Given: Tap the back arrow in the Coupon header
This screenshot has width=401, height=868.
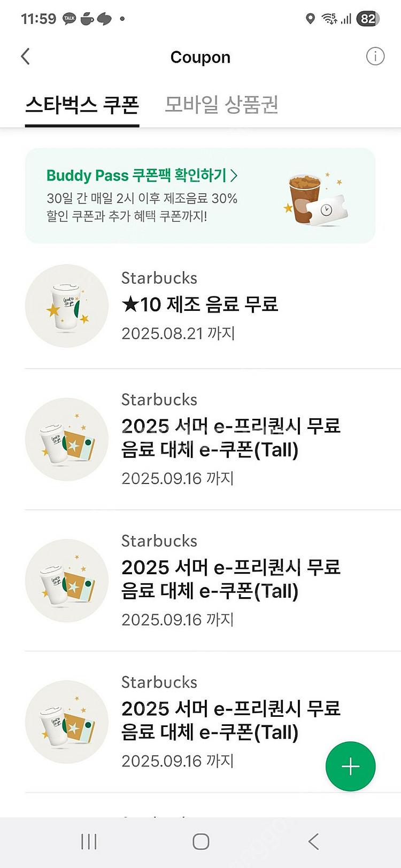Looking at the screenshot, I should click(x=25, y=57).
